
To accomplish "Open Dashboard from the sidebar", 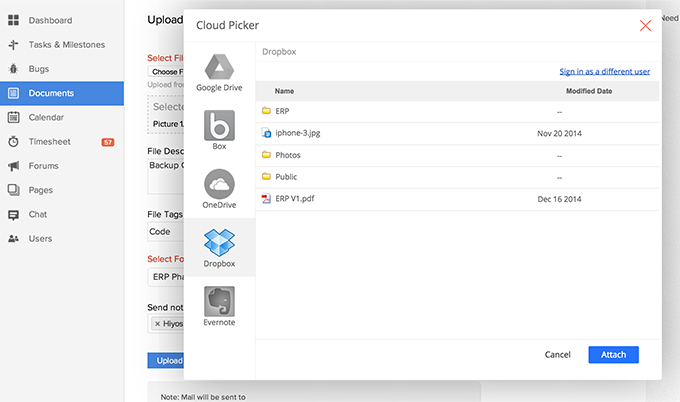I will click(x=50, y=20).
